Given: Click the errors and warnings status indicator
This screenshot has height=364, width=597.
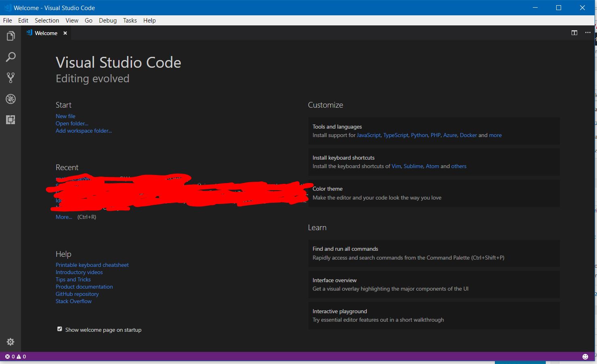Looking at the screenshot, I should [15, 357].
